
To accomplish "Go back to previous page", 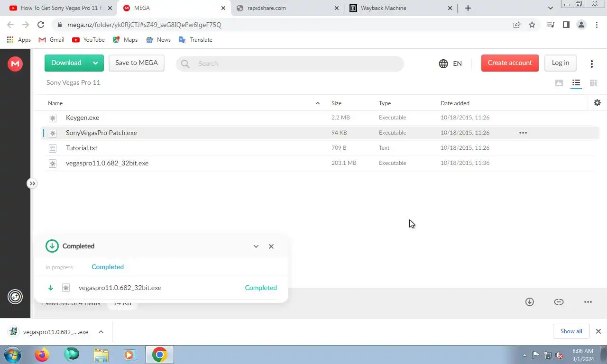I will (x=10, y=25).
